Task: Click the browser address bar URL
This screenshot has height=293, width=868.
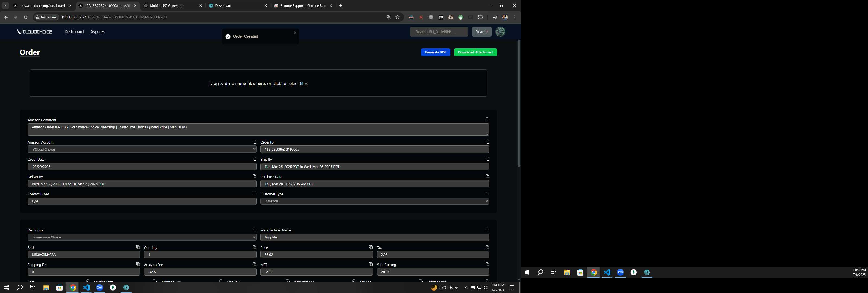Action: [114, 17]
